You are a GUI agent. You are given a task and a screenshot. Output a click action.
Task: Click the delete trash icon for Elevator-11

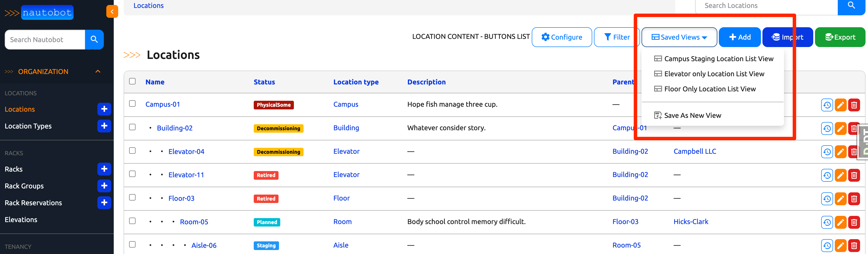coord(854,175)
